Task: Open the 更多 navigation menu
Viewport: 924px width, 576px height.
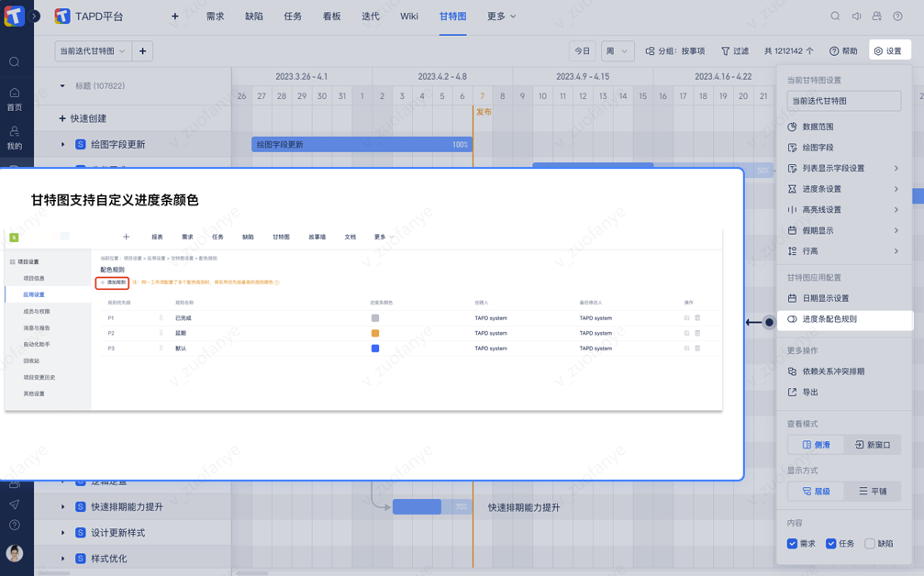Action: [x=501, y=17]
